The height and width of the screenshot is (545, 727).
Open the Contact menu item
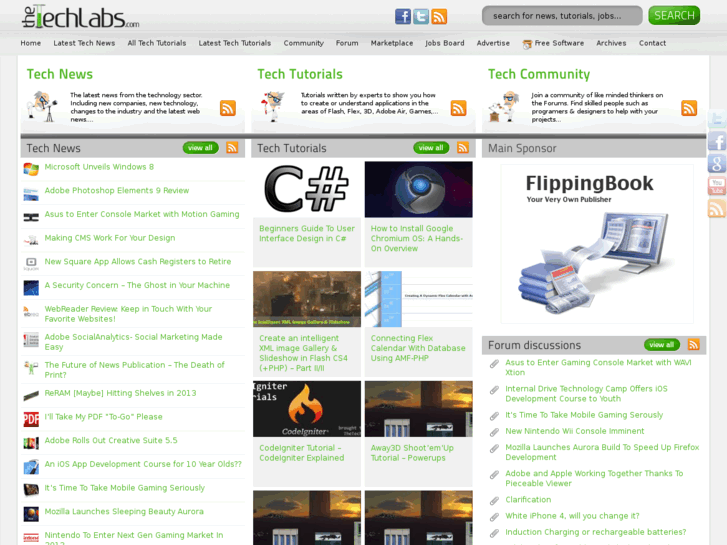click(652, 43)
